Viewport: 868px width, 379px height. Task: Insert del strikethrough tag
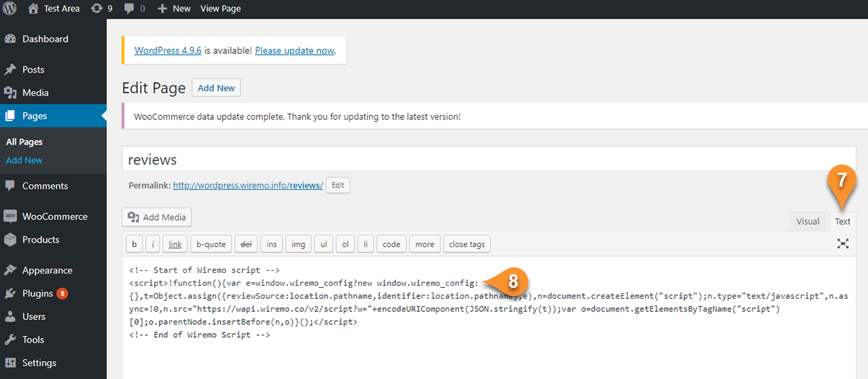(x=245, y=244)
